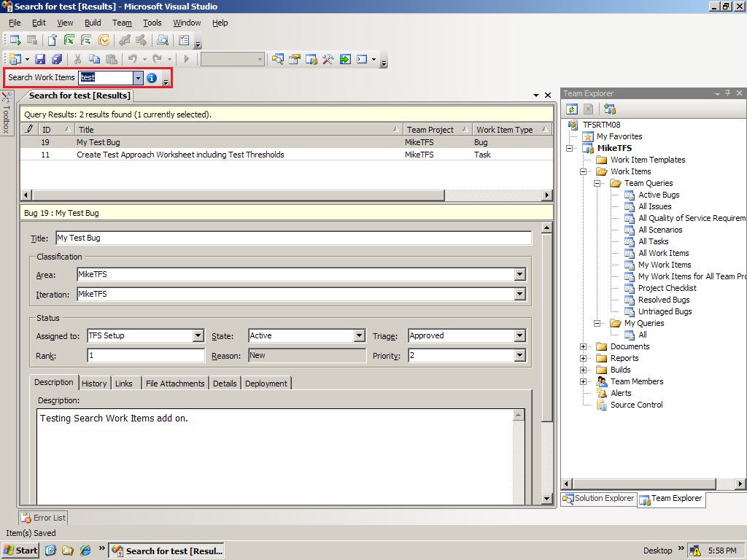Open the State dropdown showing Active

[359, 335]
